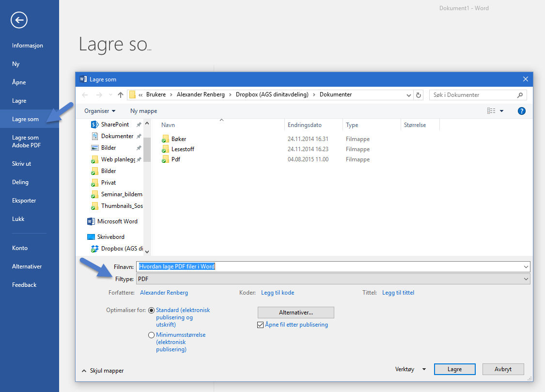Unpin SharePoint from quick access
The width and height of the screenshot is (545, 392).
139,125
